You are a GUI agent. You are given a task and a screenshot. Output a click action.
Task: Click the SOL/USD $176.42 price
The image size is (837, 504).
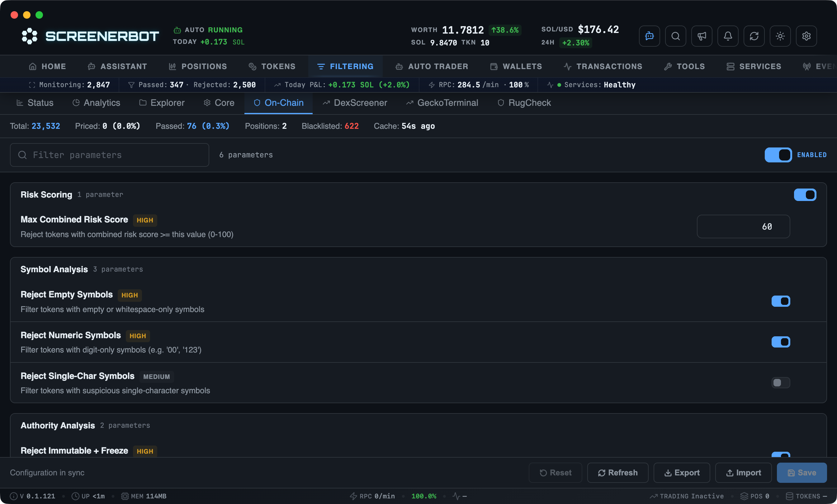598,30
